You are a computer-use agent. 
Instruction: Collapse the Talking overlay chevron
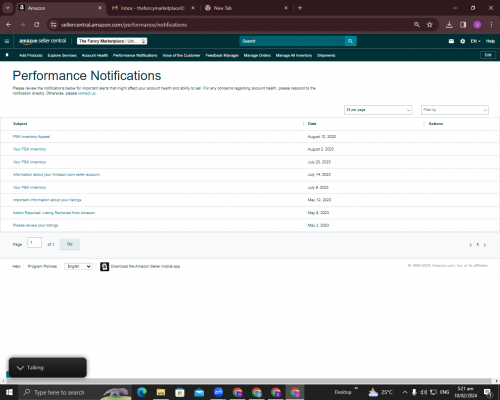20,368
